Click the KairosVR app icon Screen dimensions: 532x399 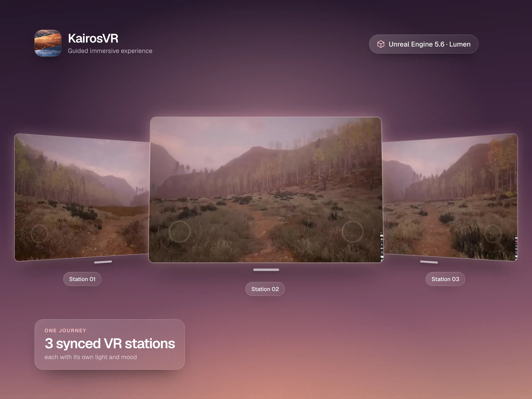48,43
